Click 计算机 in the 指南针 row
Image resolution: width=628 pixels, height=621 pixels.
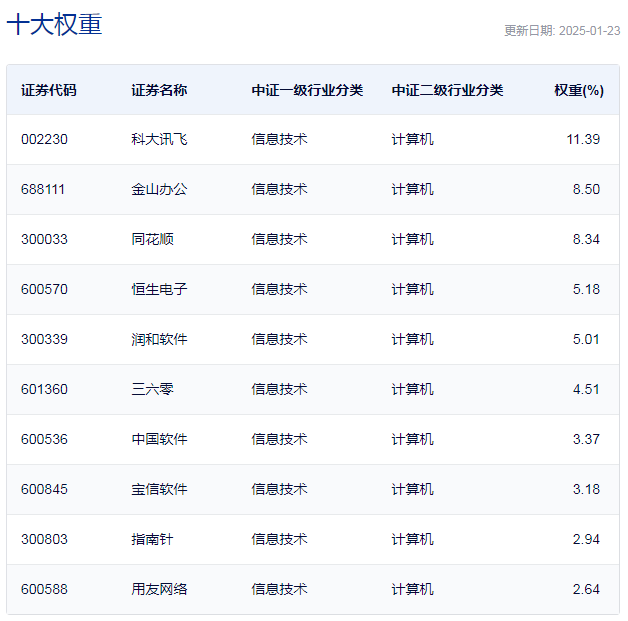coord(413,540)
